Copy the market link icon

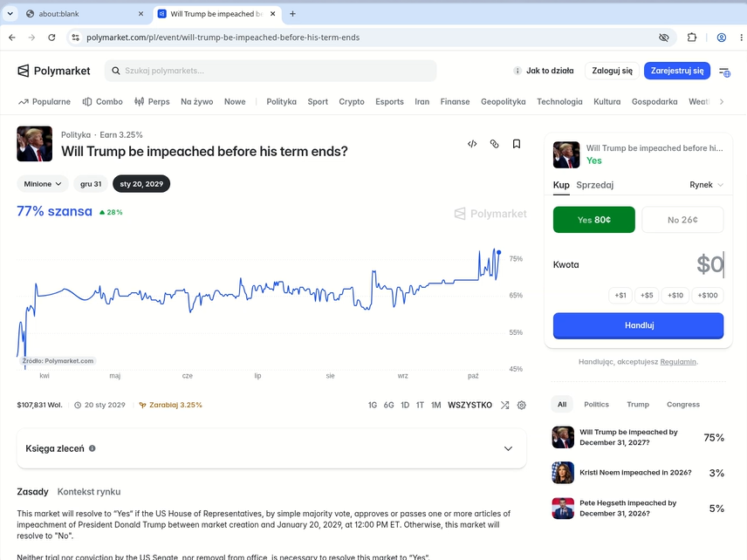495,144
